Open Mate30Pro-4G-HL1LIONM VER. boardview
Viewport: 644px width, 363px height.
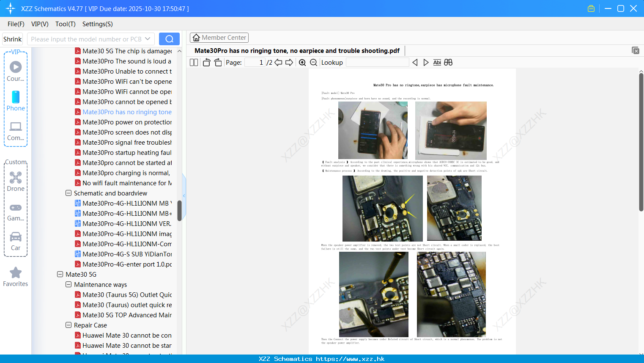click(123, 223)
